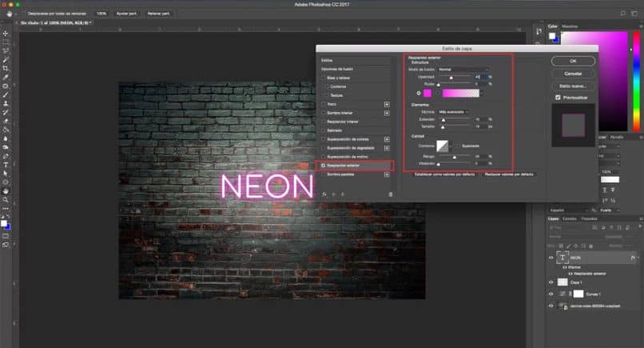Select the solid color radio button for glow
The image size is (644, 348).
coord(419,94)
